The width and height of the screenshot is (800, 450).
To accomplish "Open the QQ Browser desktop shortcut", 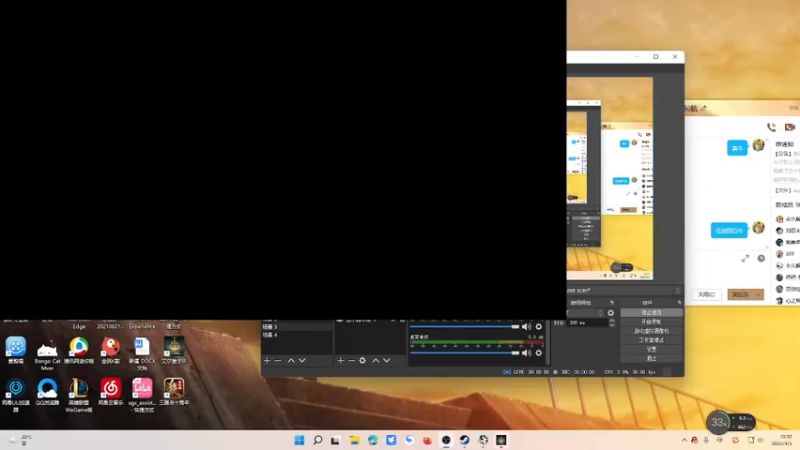I will (47, 392).
